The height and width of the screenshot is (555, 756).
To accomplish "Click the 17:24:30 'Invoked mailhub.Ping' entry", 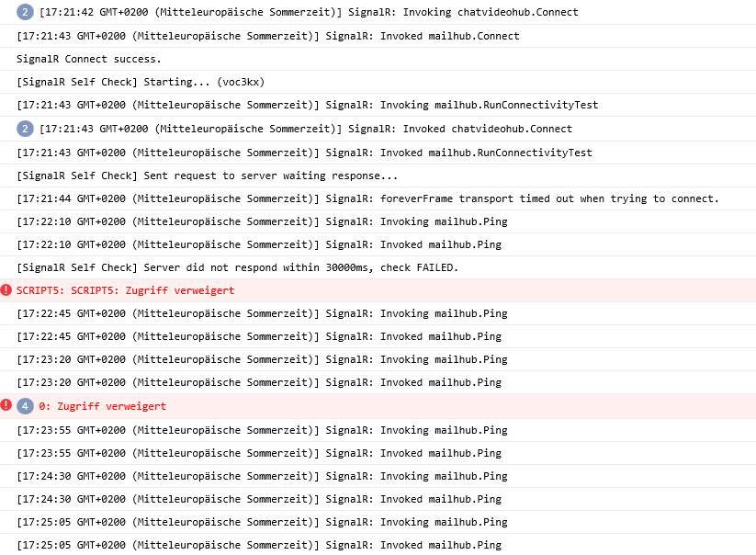I will [x=259, y=499].
